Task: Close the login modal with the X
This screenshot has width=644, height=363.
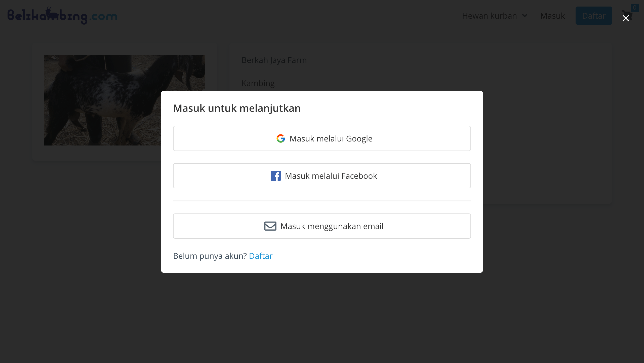Action: click(x=626, y=18)
